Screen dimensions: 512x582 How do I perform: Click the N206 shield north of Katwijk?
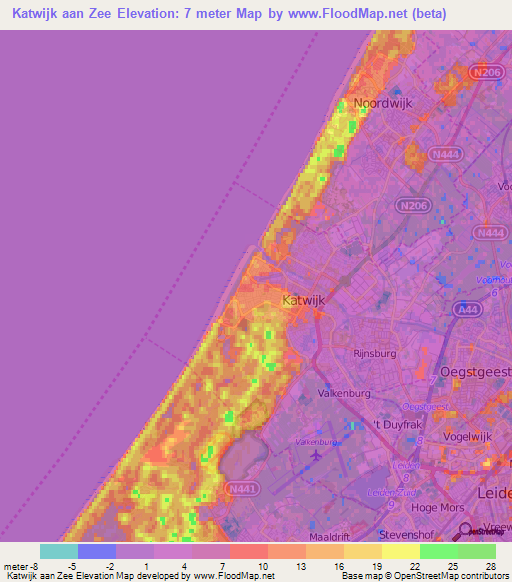(414, 206)
